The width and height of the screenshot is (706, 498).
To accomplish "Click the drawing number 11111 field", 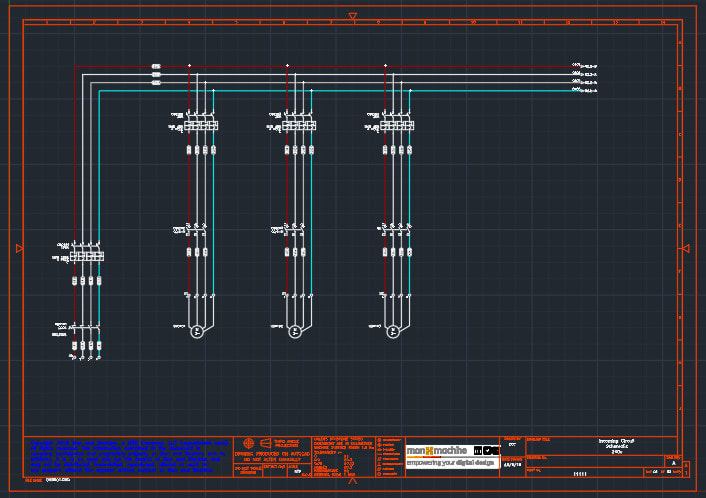I will pyautogui.click(x=580, y=473).
